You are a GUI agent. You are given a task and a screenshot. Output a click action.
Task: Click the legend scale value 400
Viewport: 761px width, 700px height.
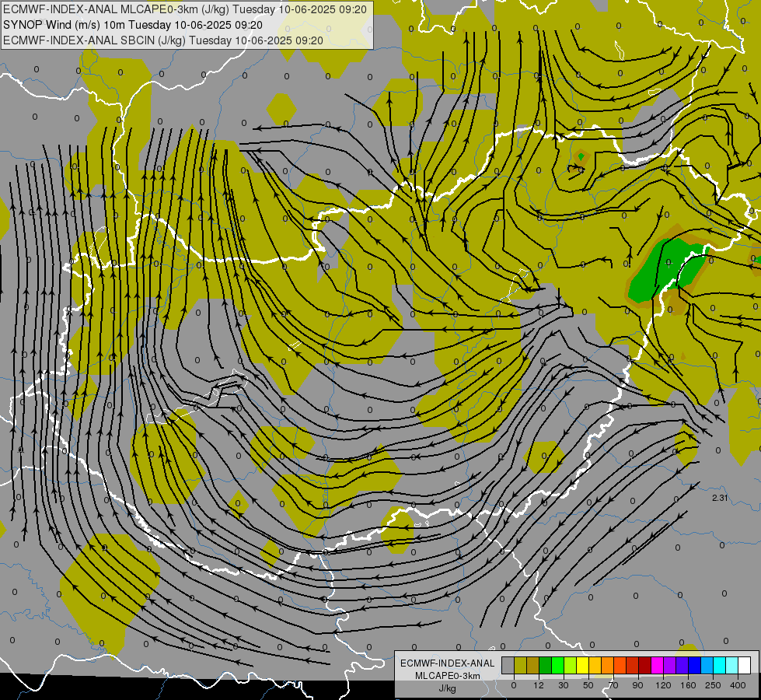coord(738,685)
